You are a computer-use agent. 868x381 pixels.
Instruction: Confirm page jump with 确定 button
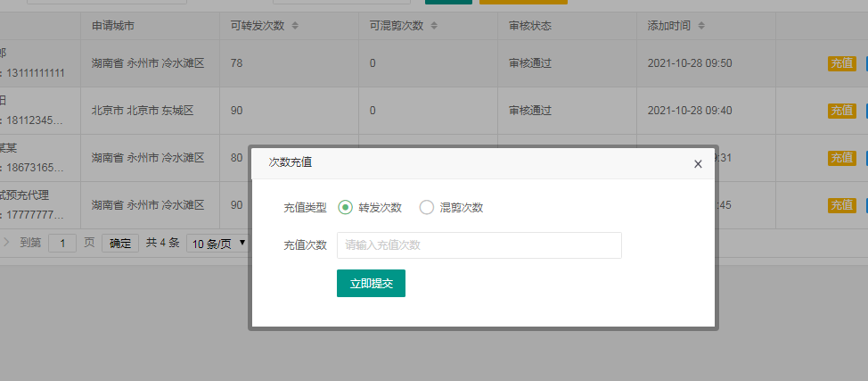(120, 243)
